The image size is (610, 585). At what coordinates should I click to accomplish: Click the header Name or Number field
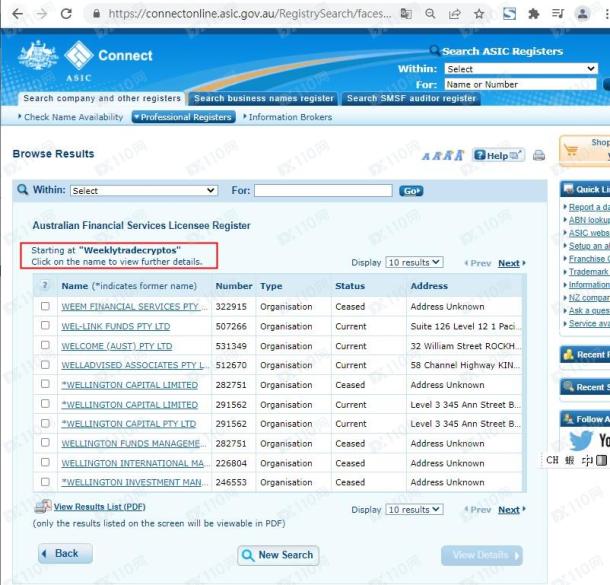coord(521,84)
